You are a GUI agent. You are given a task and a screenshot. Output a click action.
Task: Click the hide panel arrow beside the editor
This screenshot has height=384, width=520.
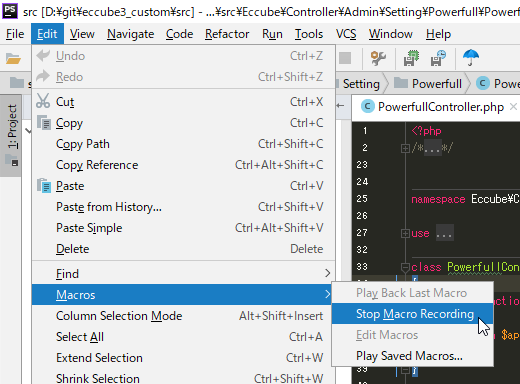click(340, 106)
